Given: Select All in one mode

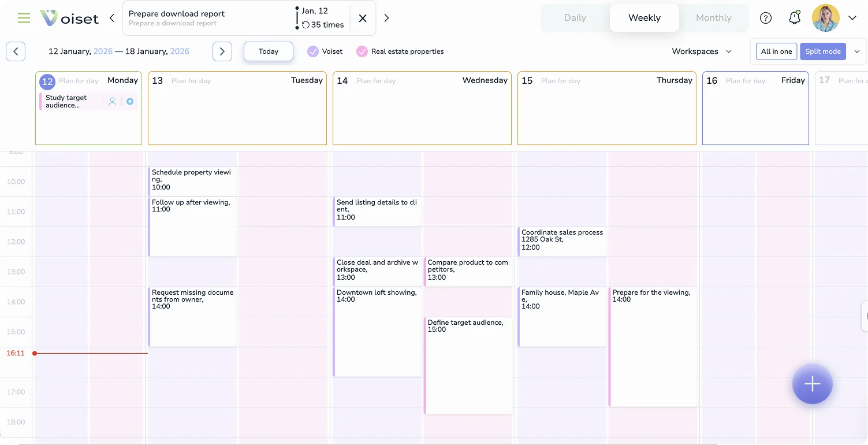Looking at the screenshot, I should pos(776,51).
